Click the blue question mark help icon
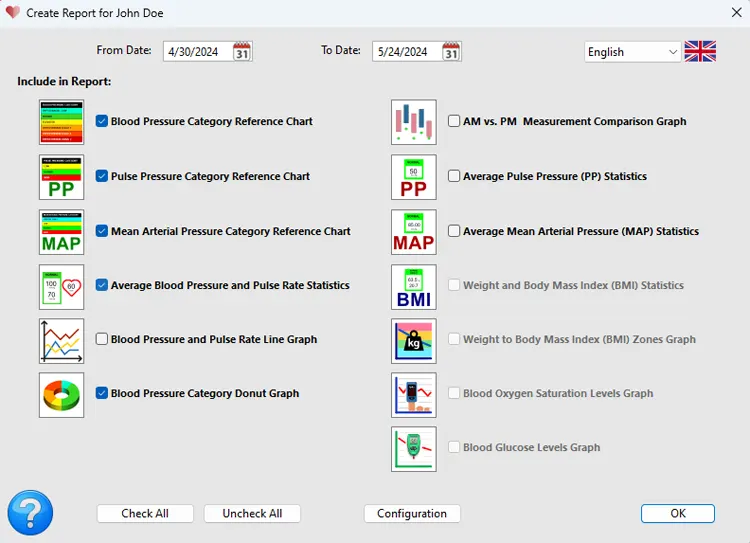 [30, 513]
